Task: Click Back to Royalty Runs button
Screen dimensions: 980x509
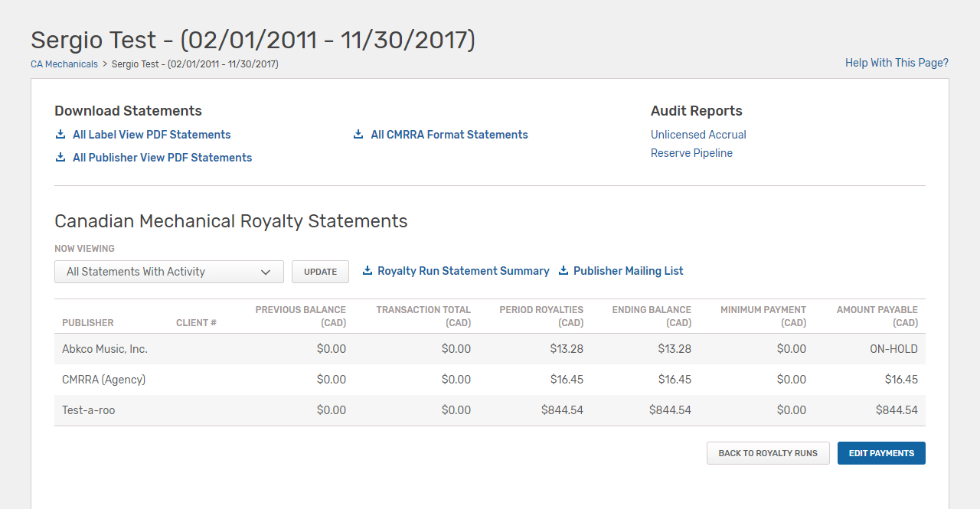Action: pyautogui.click(x=768, y=453)
